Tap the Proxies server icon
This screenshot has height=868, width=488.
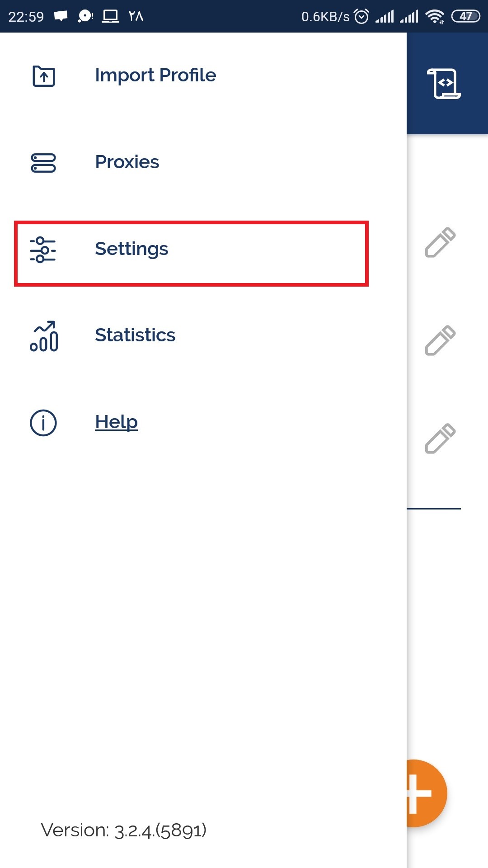point(43,163)
